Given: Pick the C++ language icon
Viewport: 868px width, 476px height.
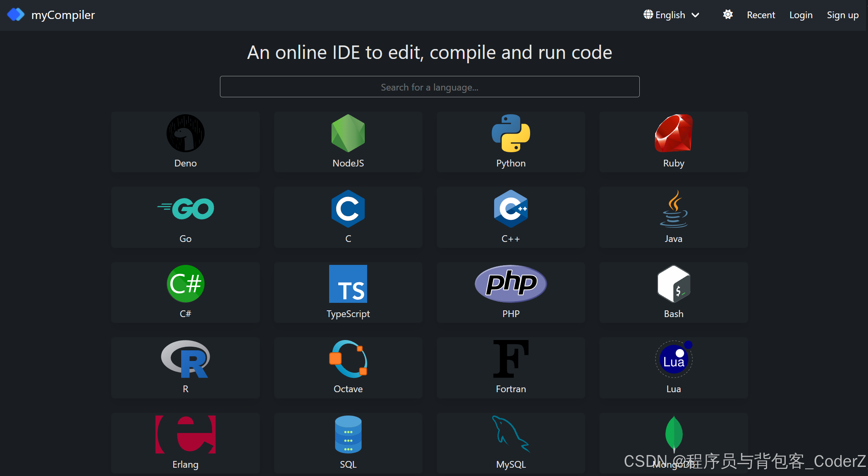Looking at the screenshot, I should click(x=510, y=209).
